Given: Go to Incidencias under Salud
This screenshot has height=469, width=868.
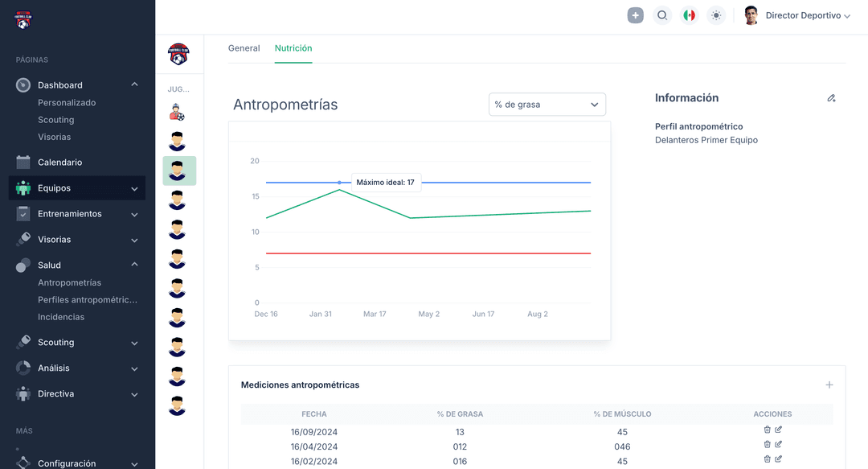Looking at the screenshot, I should 61,317.
